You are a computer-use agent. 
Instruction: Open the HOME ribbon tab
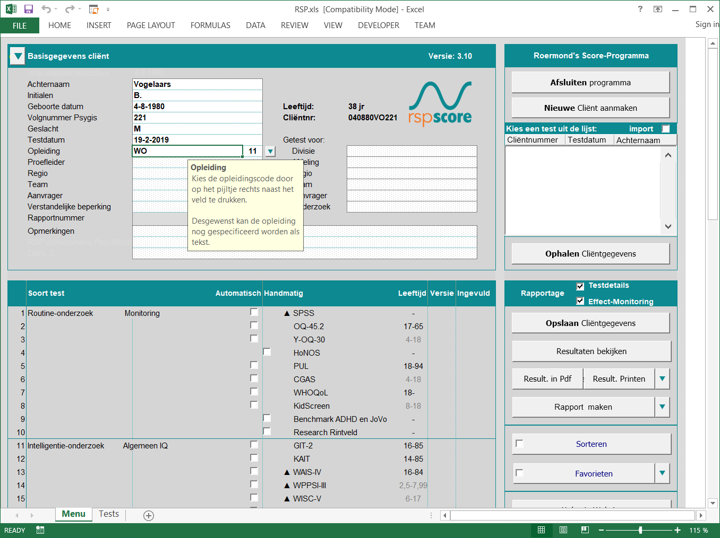coord(60,25)
